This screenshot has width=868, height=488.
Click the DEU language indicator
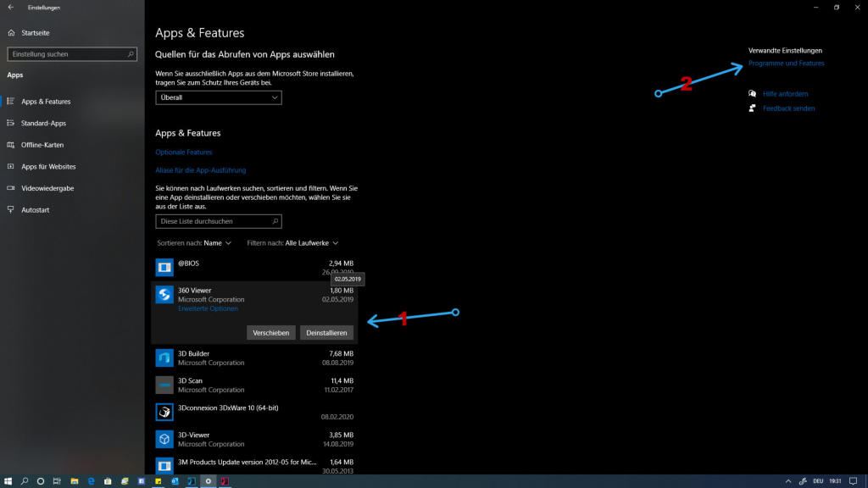tap(818, 481)
